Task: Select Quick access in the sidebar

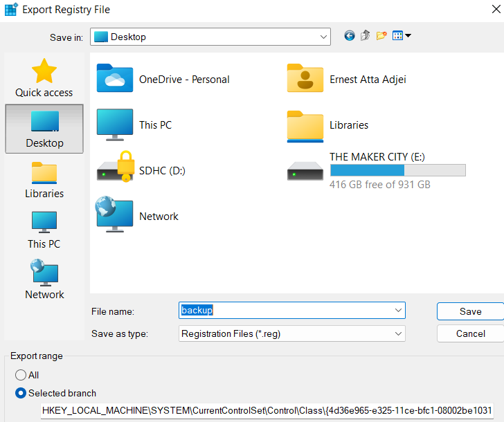Action: pyautogui.click(x=44, y=78)
